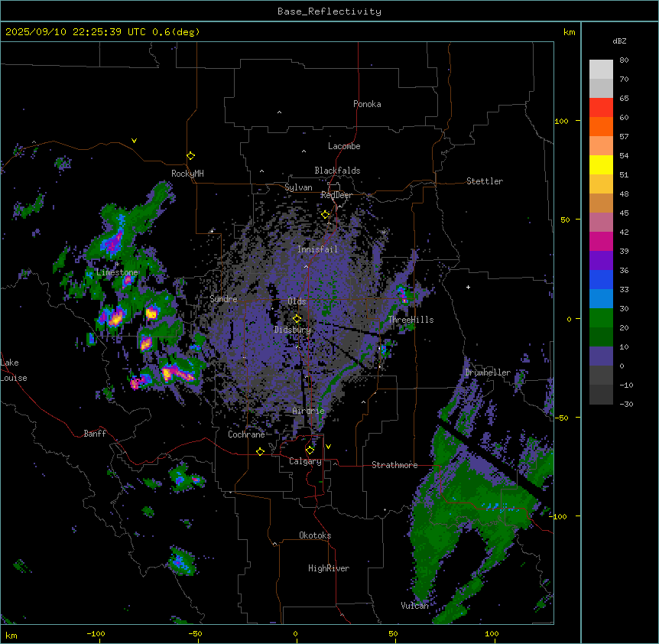The image size is (659, 644).
Task: Click the Innisfail city label
Action: tap(317, 249)
